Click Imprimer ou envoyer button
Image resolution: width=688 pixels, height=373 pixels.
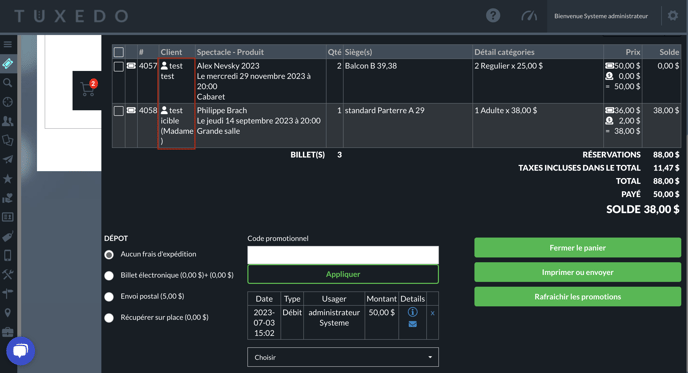[x=577, y=273]
